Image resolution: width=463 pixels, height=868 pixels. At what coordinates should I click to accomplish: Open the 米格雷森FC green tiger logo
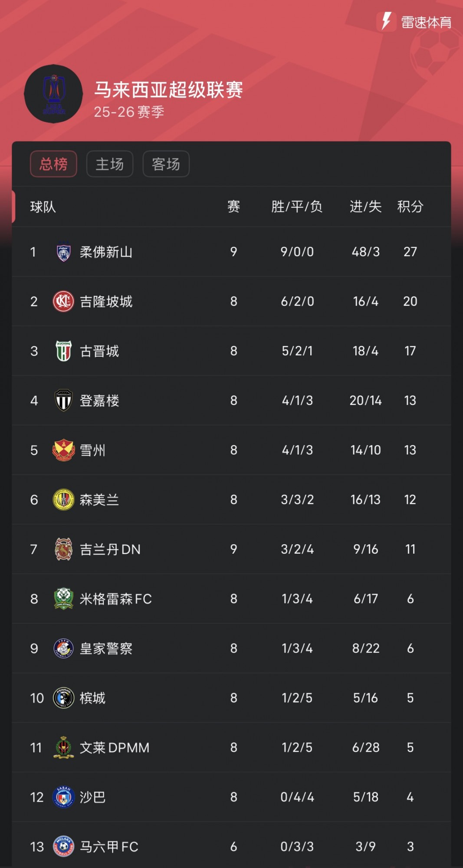tap(63, 599)
